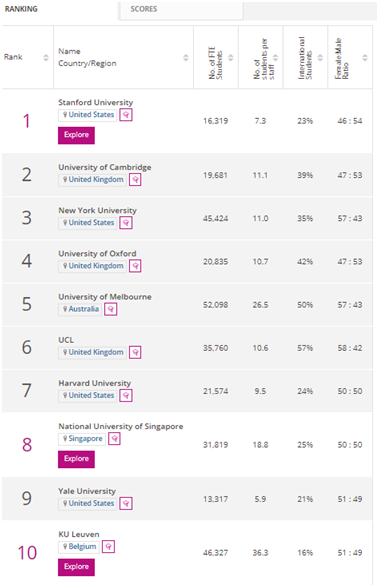This screenshot has width=379, height=587.
Task: Click Explore button under Stanford University
Action: tap(76, 135)
